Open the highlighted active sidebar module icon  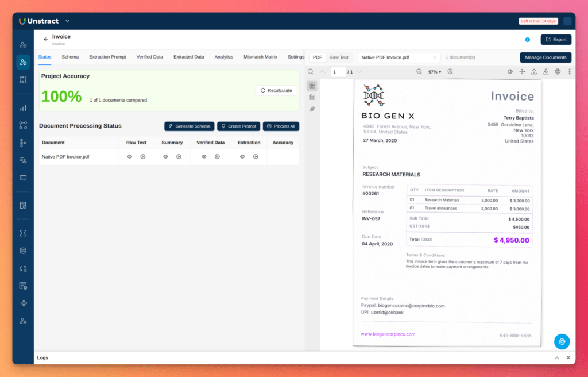pyautogui.click(x=23, y=62)
